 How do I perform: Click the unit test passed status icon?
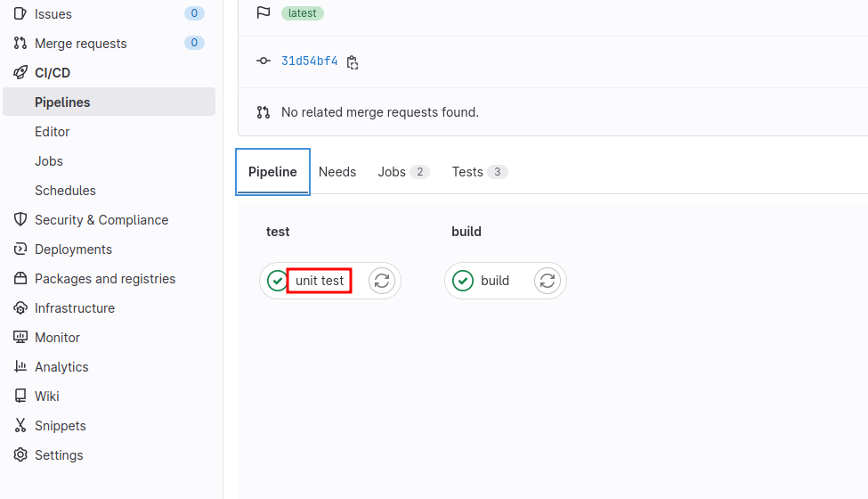[x=278, y=281]
